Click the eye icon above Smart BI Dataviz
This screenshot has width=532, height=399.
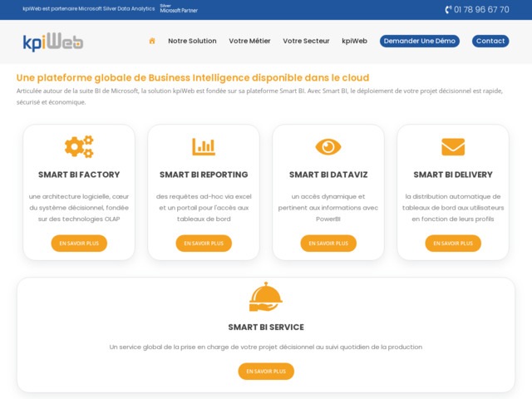[328, 146]
